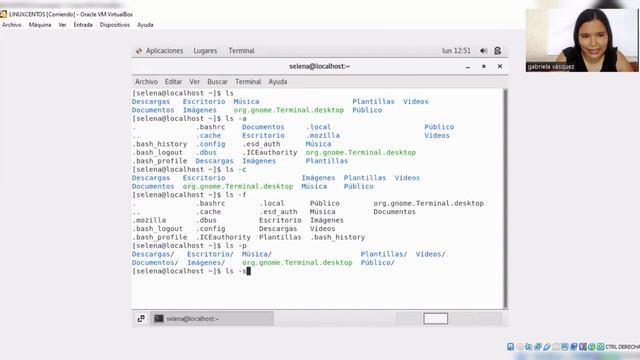The image size is (640, 360).
Task: Click VirtualBox USB devices status icon
Action: click(547, 347)
